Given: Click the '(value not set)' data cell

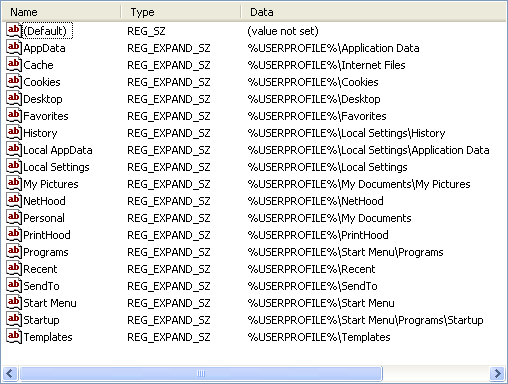Looking at the screenshot, I should tap(283, 31).
